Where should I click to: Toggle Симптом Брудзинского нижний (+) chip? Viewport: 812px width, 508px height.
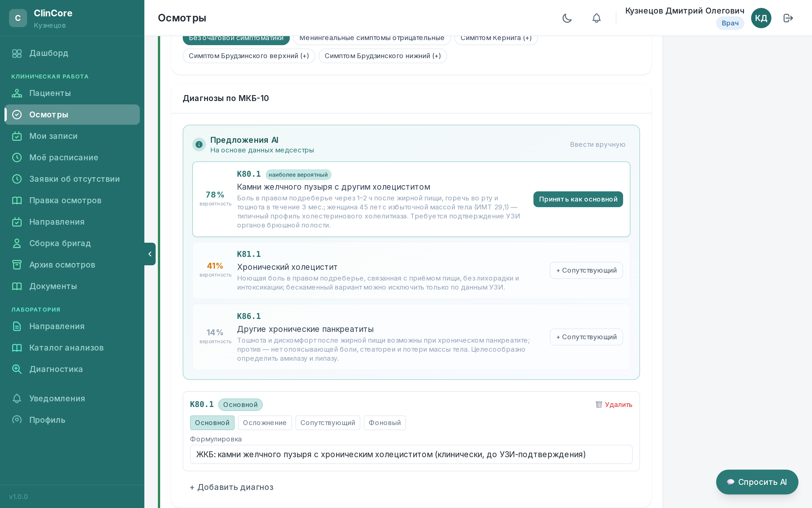[x=383, y=56]
